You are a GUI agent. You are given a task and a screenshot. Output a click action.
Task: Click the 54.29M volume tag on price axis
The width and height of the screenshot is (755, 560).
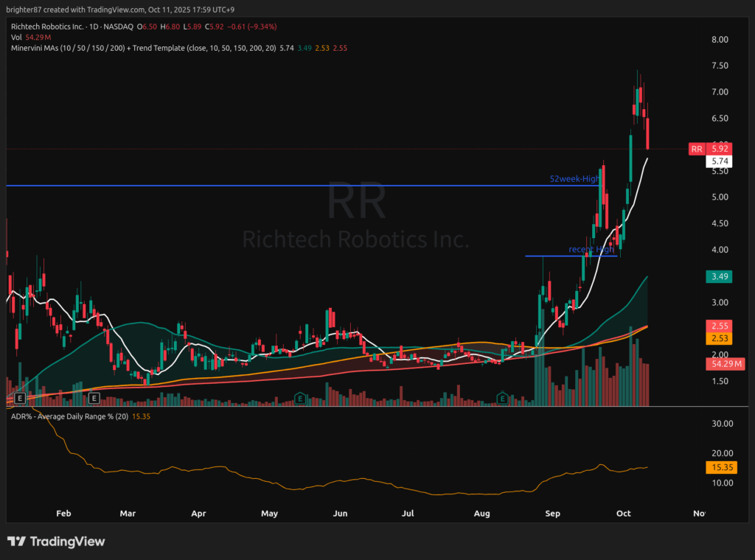point(718,364)
